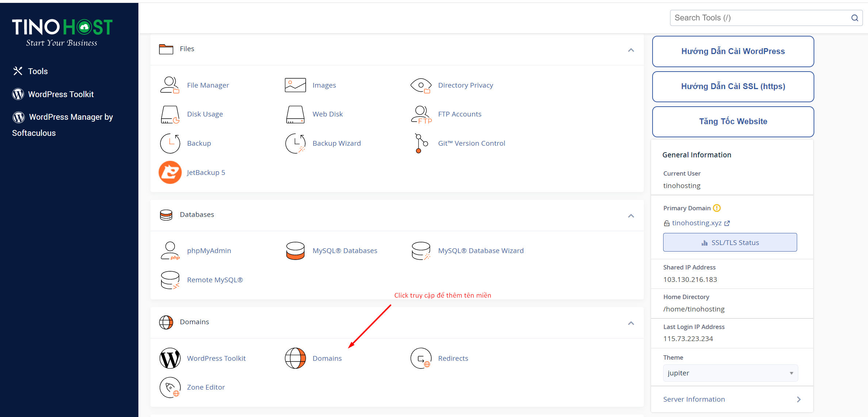Click the Disk Usage drive icon
The width and height of the screenshot is (868, 417).
pos(170,114)
